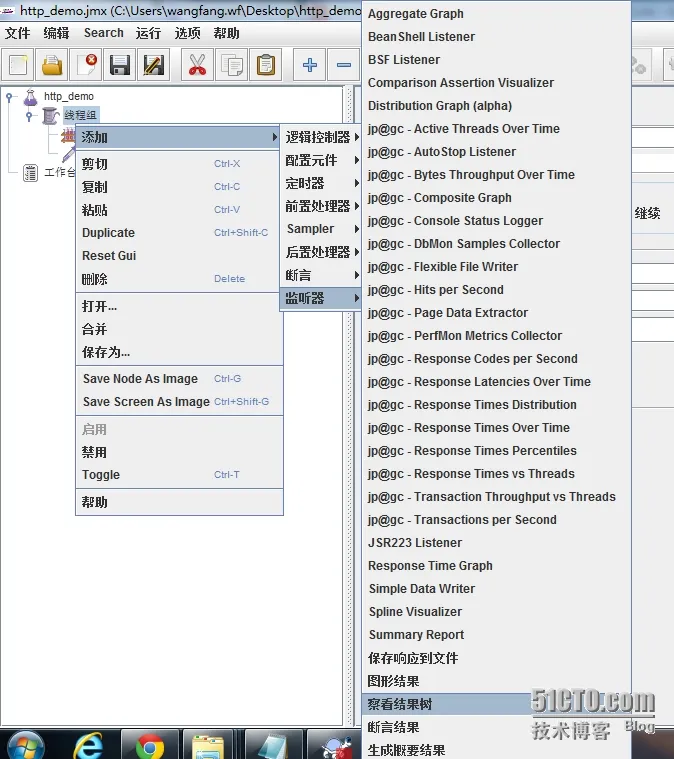The width and height of the screenshot is (674, 759).
Task: Add the Simple Data Writer listener
Action: point(496,589)
